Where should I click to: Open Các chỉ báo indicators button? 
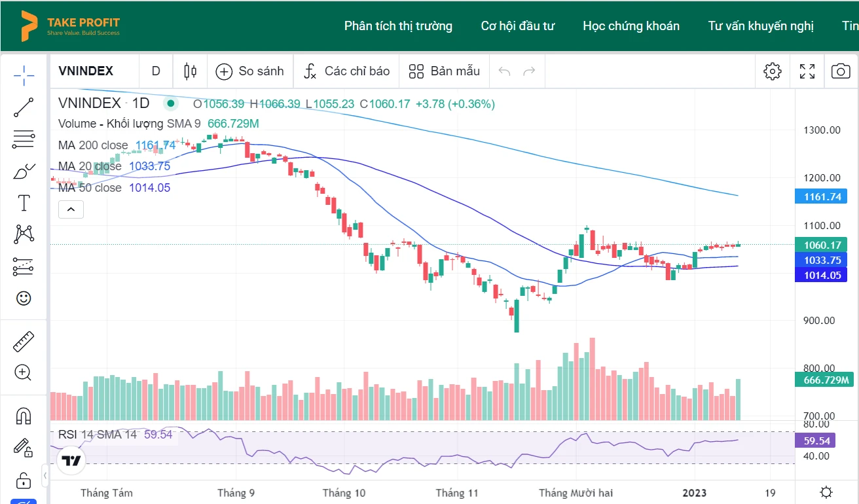(346, 71)
